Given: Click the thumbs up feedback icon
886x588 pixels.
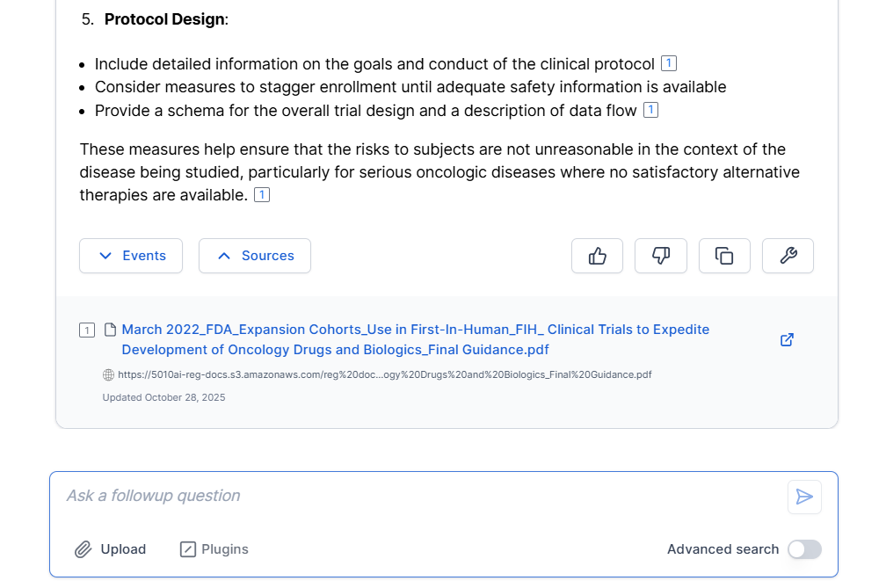Looking at the screenshot, I should click(597, 256).
